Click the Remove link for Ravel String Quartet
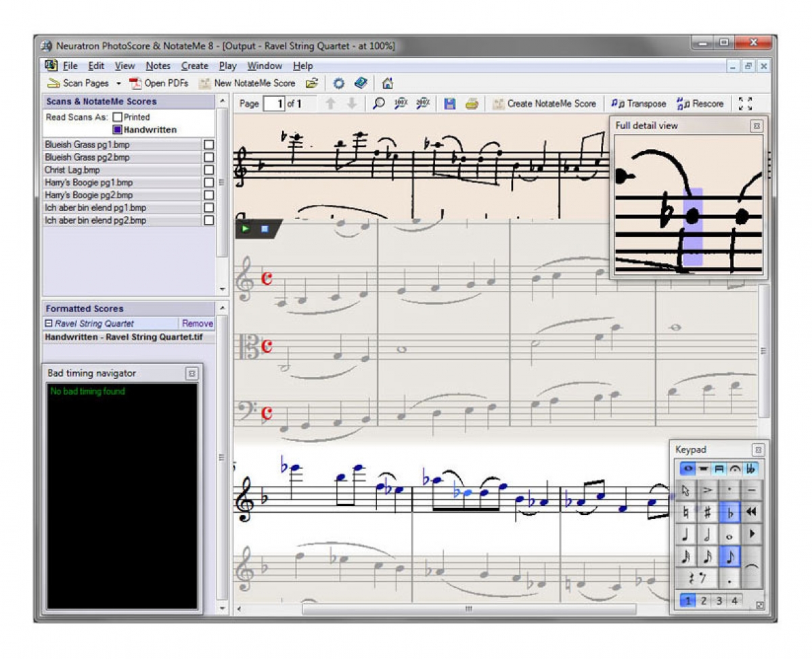 198,323
